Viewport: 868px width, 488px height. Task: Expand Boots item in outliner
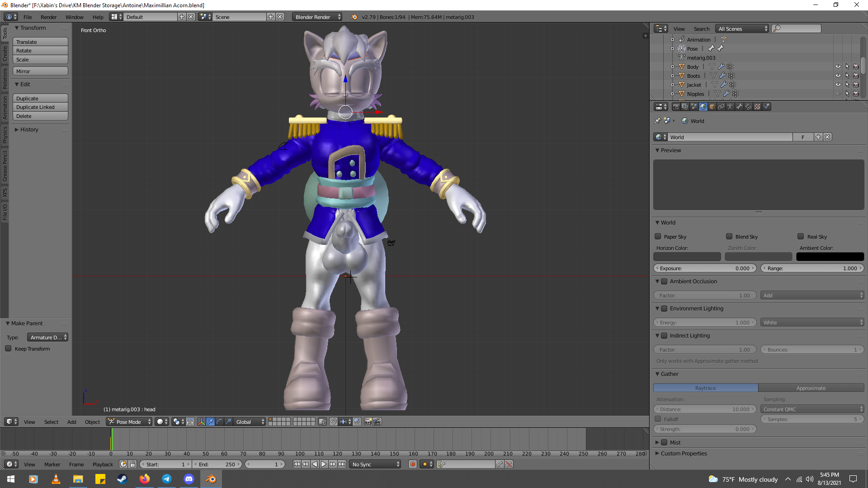(x=672, y=75)
